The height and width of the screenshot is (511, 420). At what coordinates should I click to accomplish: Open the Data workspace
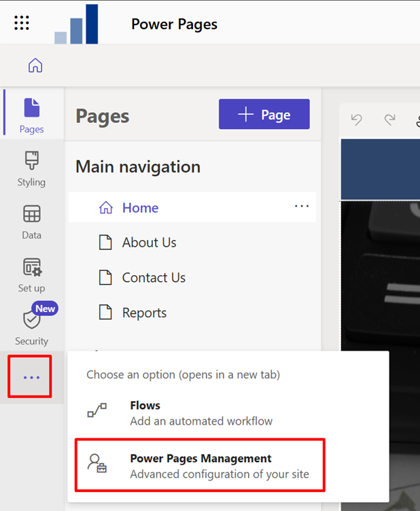tap(32, 222)
